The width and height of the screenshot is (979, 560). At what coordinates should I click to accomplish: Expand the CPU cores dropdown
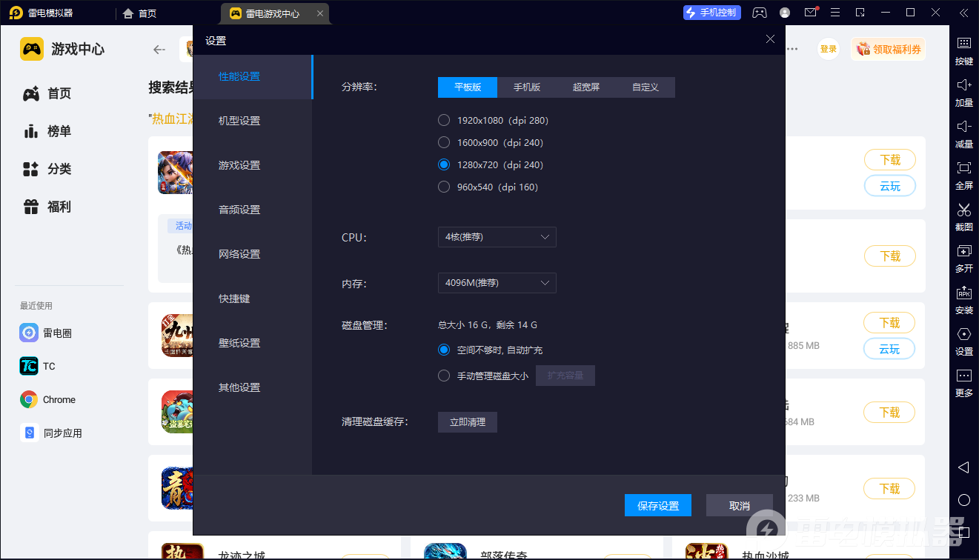click(497, 237)
